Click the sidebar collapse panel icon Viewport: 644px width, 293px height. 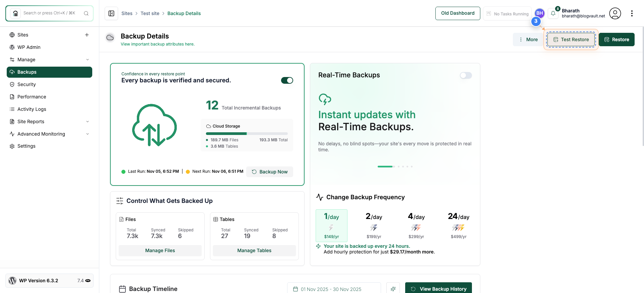pos(111,13)
